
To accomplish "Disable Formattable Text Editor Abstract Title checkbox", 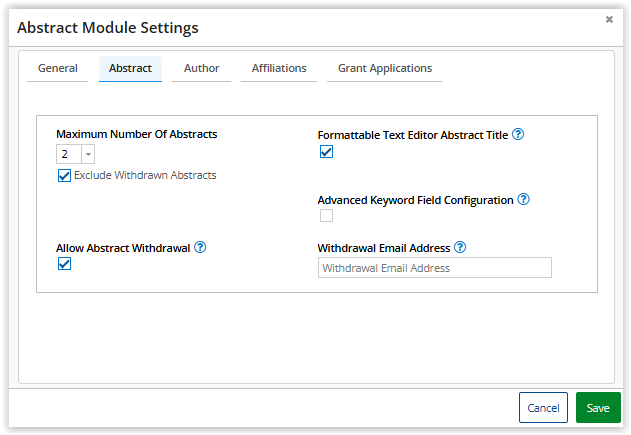I will coord(326,152).
